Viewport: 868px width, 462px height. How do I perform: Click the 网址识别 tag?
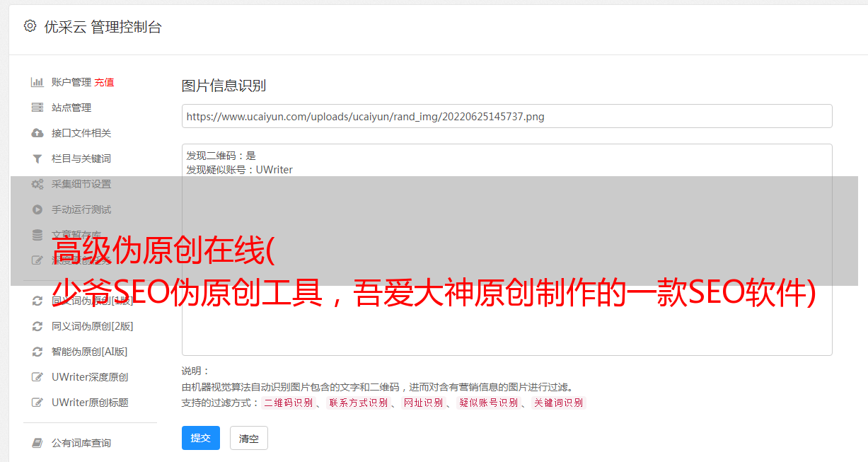click(423, 403)
